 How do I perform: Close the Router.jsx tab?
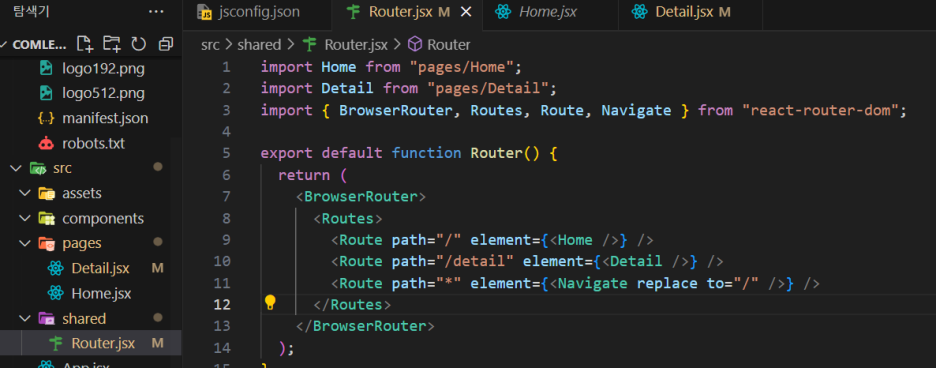click(x=466, y=12)
